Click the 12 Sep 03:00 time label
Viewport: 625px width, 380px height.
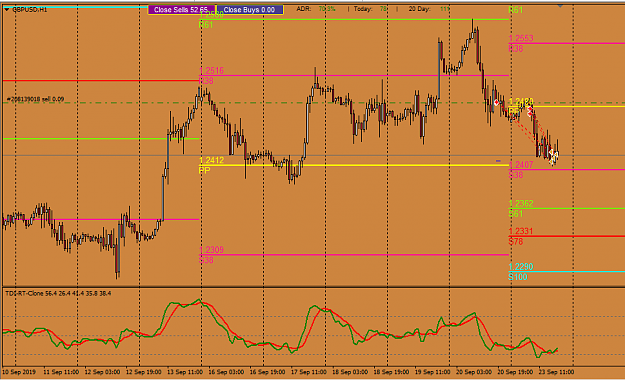coord(102,372)
